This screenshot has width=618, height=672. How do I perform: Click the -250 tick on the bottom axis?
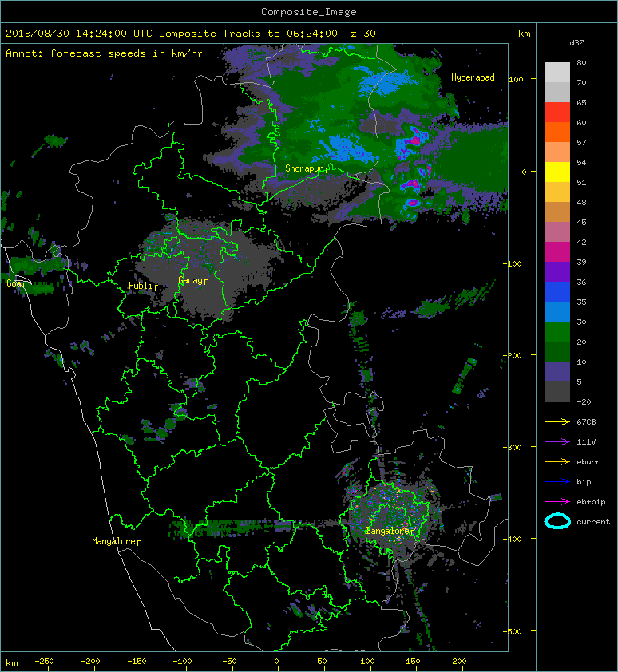[44, 662]
